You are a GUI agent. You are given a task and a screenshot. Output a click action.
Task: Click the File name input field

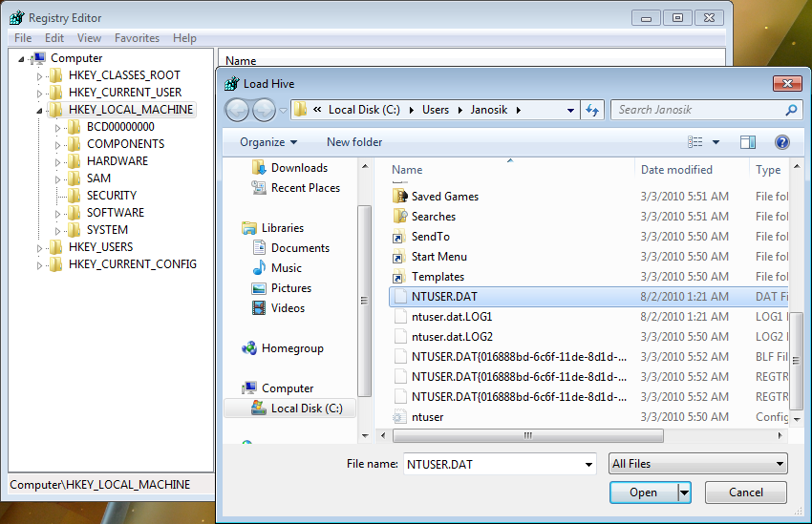pyautogui.click(x=493, y=465)
